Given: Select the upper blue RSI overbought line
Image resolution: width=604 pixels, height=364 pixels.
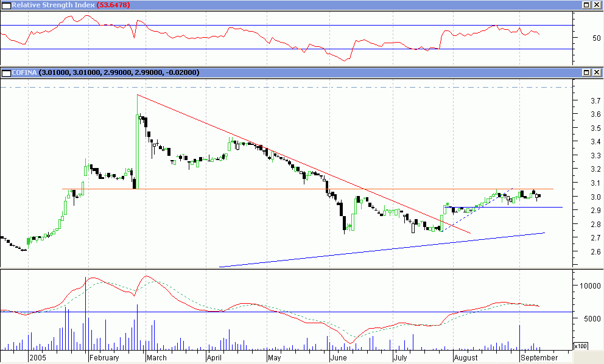Looking at the screenshot, I should (285, 26).
